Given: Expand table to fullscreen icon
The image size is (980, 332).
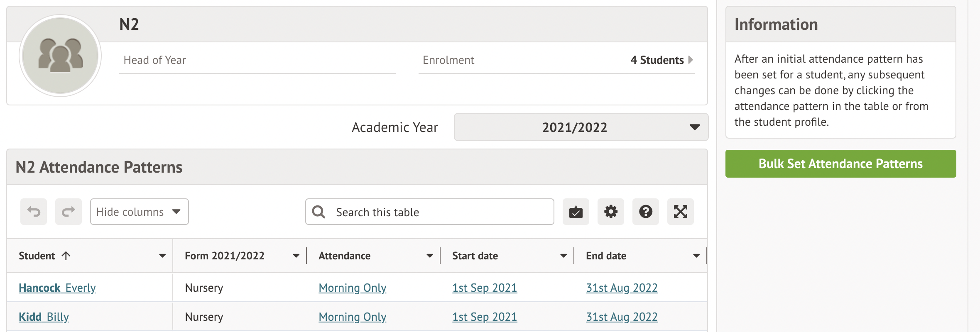Looking at the screenshot, I should pyautogui.click(x=680, y=212).
